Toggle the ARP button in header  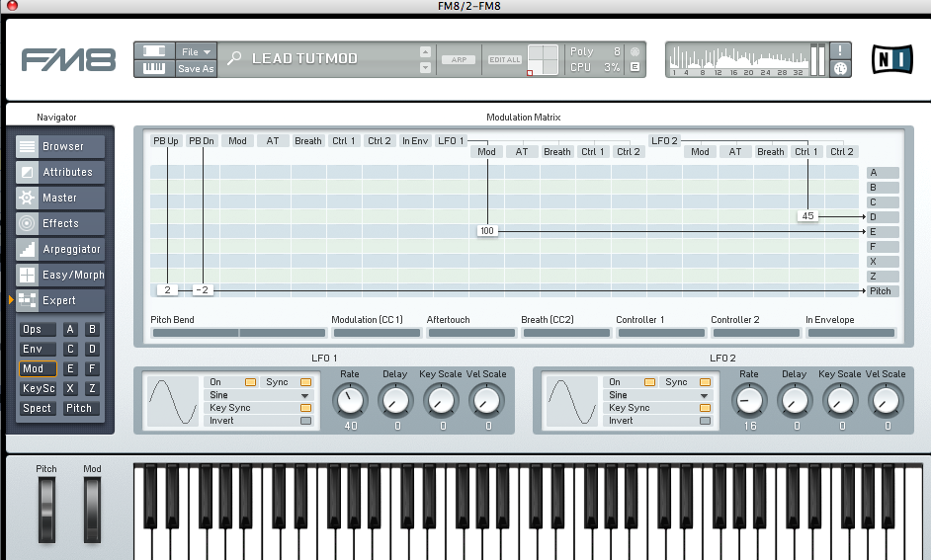pyautogui.click(x=459, y=60)
